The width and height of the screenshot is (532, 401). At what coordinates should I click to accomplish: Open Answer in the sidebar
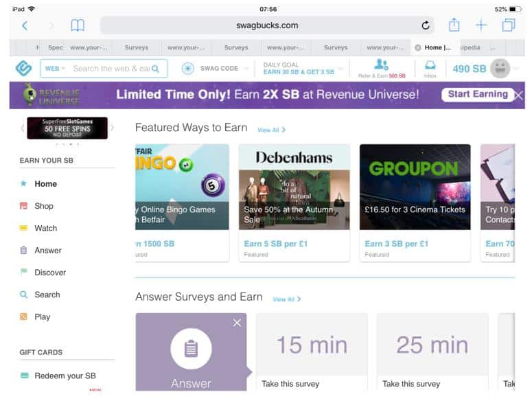(x=48, y=251)
